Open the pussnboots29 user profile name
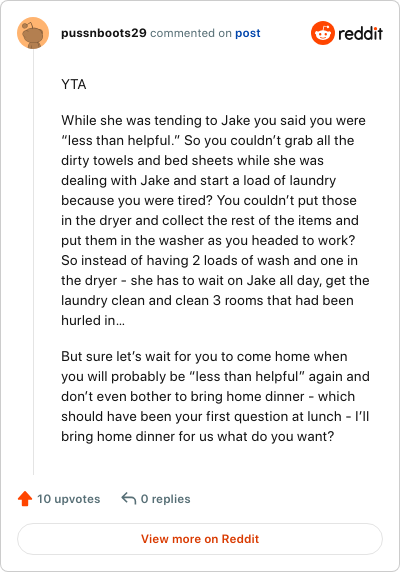 click(104, 33)
